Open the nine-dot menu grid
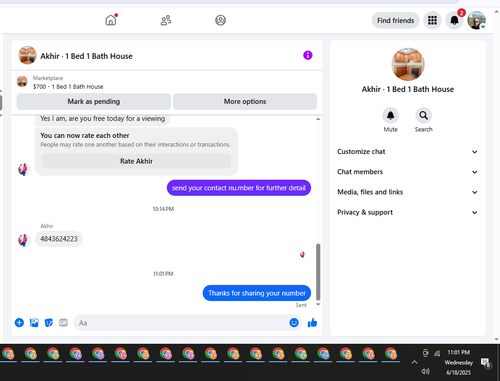This screenshot has height=381, width=500. pos(432,21)
